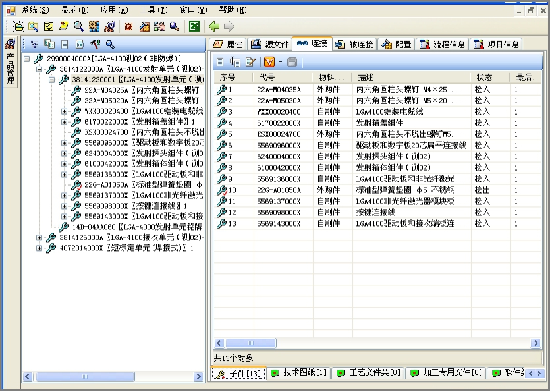Expand the 4072014000X short calibration unit node

point(39,248)
